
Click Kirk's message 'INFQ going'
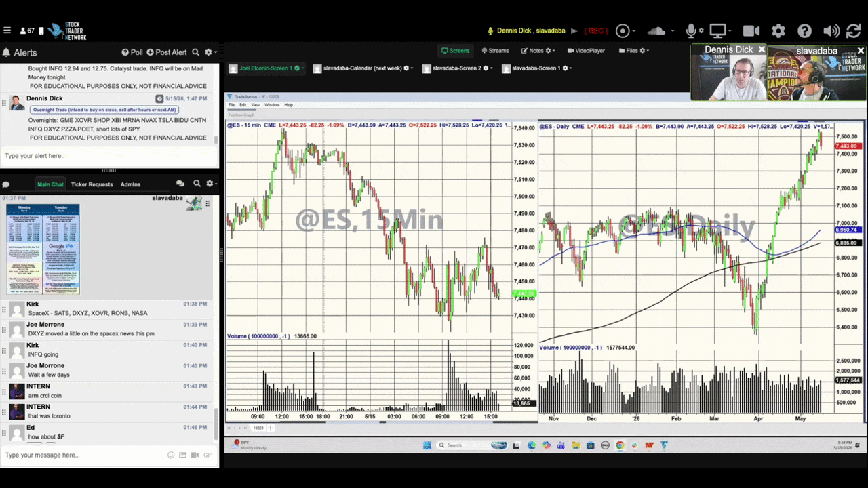pos(43,354)
